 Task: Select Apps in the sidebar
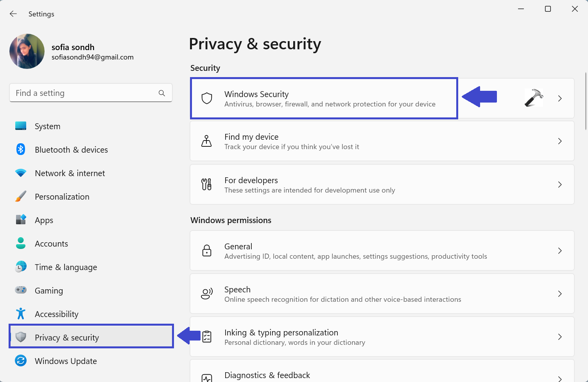coord(44,220)
